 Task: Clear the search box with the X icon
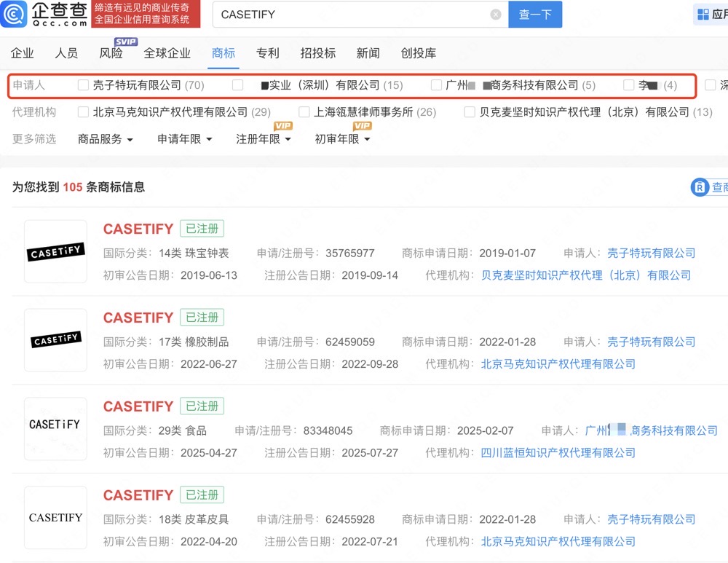coord(496,15)
